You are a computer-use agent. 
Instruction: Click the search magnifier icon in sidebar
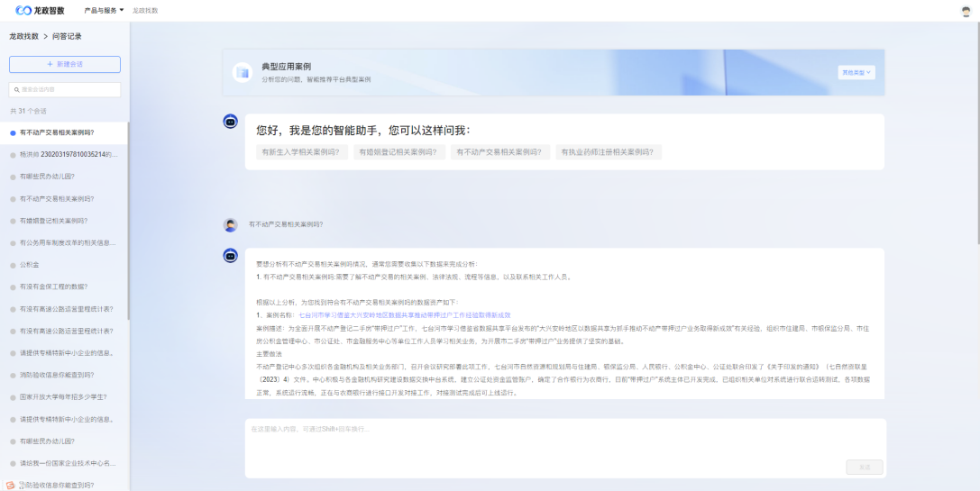(16, 90)
